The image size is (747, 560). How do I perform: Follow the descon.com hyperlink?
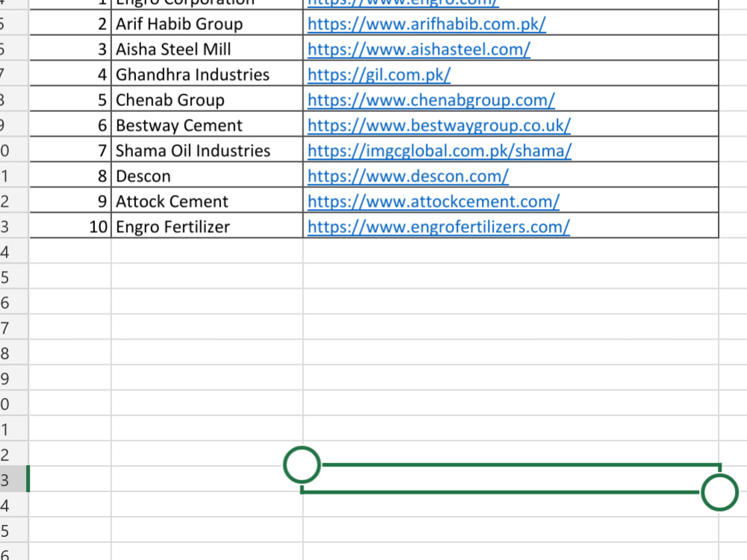pyautogui.click(x=408, y=176)
